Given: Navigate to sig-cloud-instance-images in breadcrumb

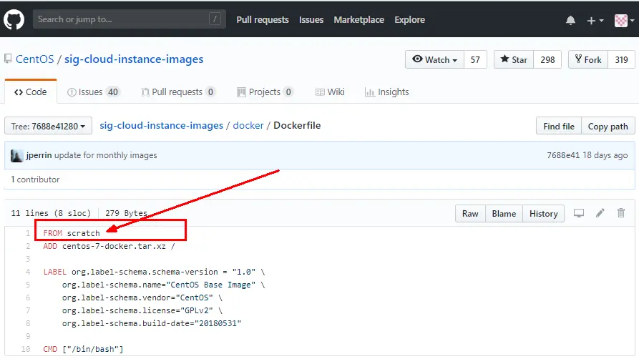Looking at the screenshot, I should 162,125.
